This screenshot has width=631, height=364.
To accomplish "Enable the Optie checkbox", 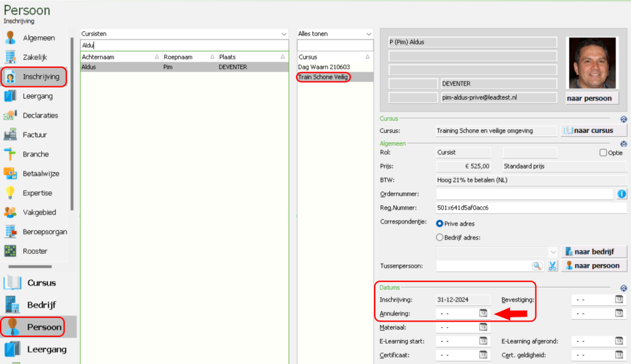I will click(x=603, y=153).
